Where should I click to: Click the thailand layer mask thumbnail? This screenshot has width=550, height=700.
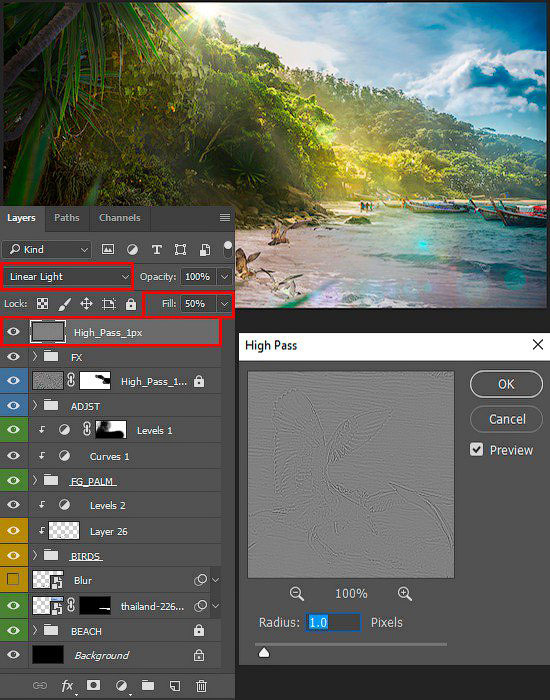tap(95, 606)
